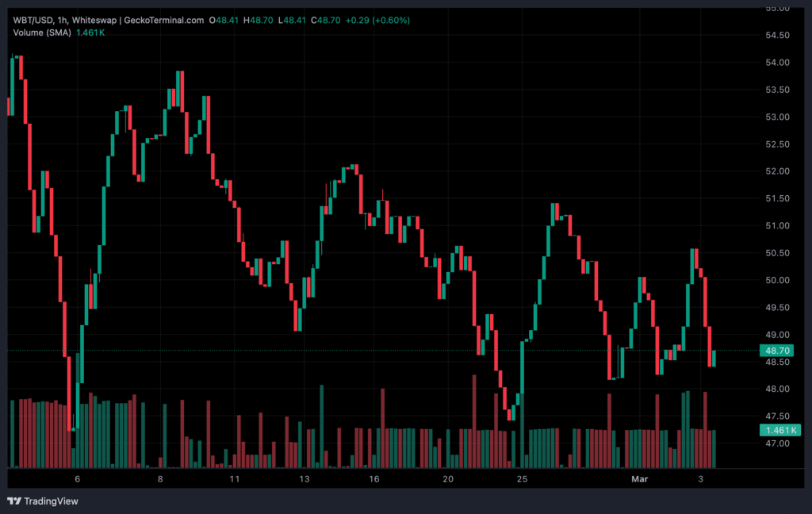Click the 54.50 price axis label

778,36
